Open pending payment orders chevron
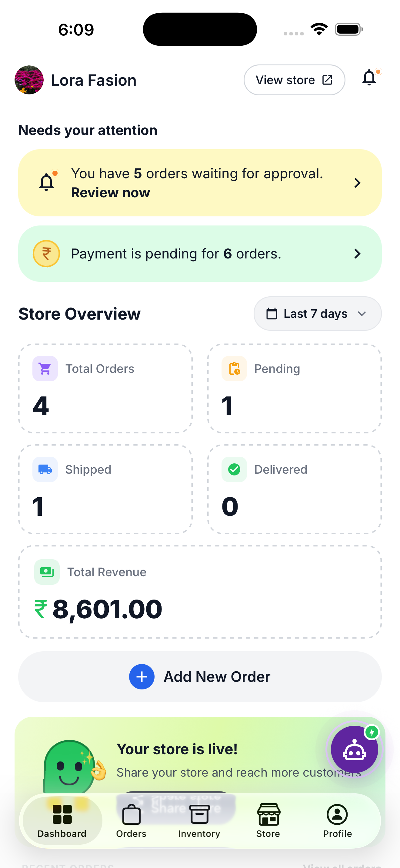400x868 pixels. coord(358,253)
